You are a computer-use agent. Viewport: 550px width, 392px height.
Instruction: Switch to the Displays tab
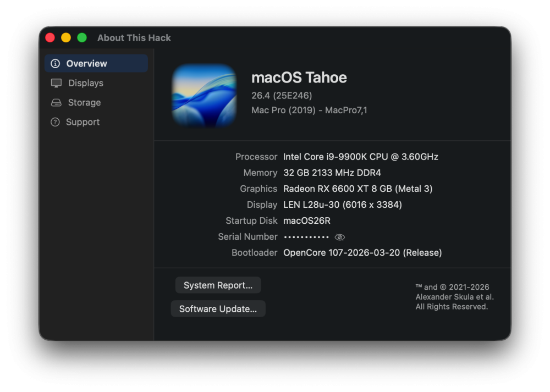96,83
